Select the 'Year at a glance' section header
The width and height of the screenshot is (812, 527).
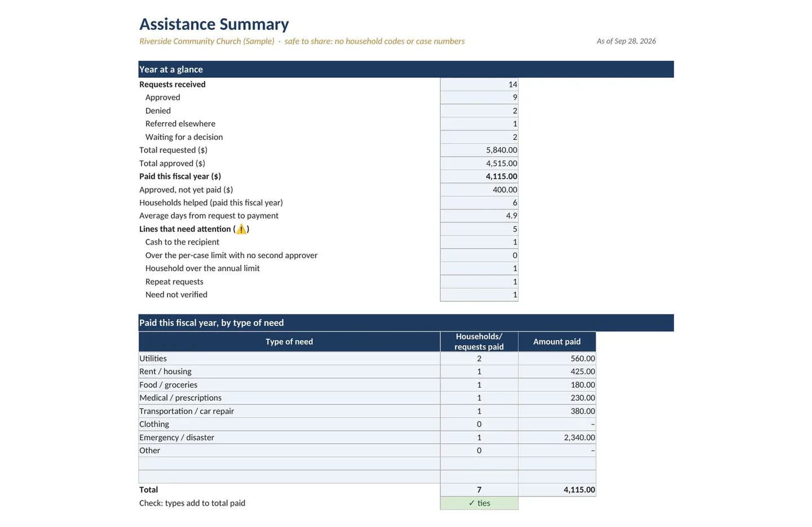click(x=406, y=69)
